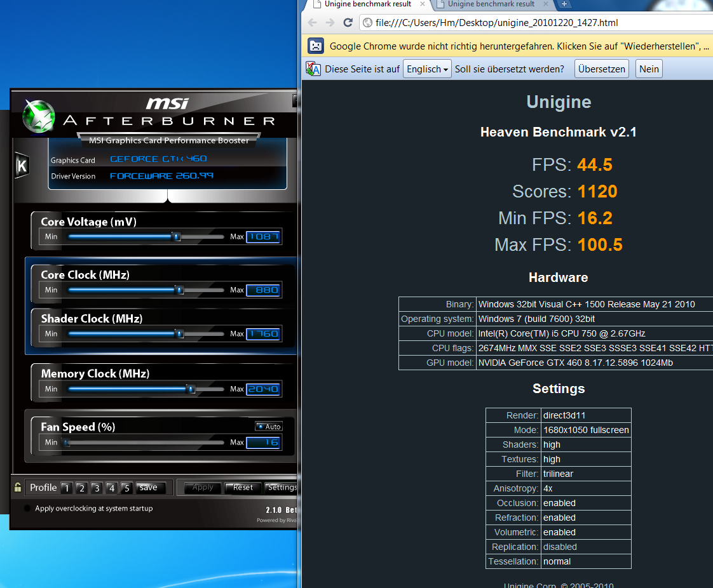Click the Tessellation normal cell
The image size is (713, 588).
coord(586,561)
